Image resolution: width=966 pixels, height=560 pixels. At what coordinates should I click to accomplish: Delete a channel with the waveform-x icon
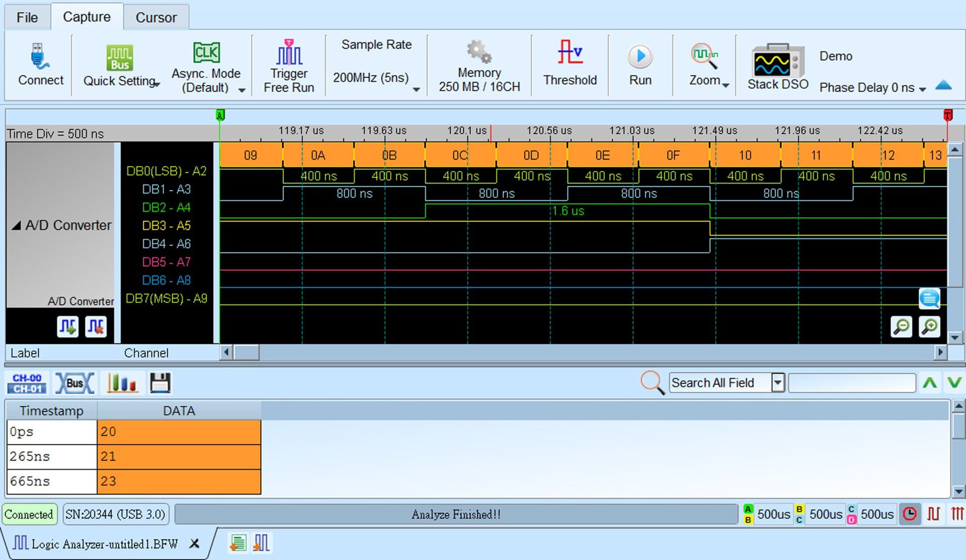click(x=96, y=326)
